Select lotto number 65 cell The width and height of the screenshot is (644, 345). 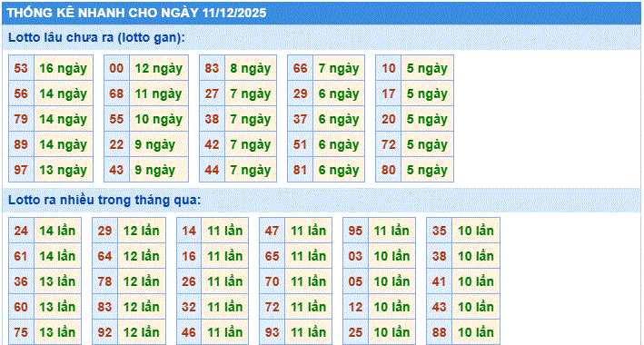click(x=272, y=256)
